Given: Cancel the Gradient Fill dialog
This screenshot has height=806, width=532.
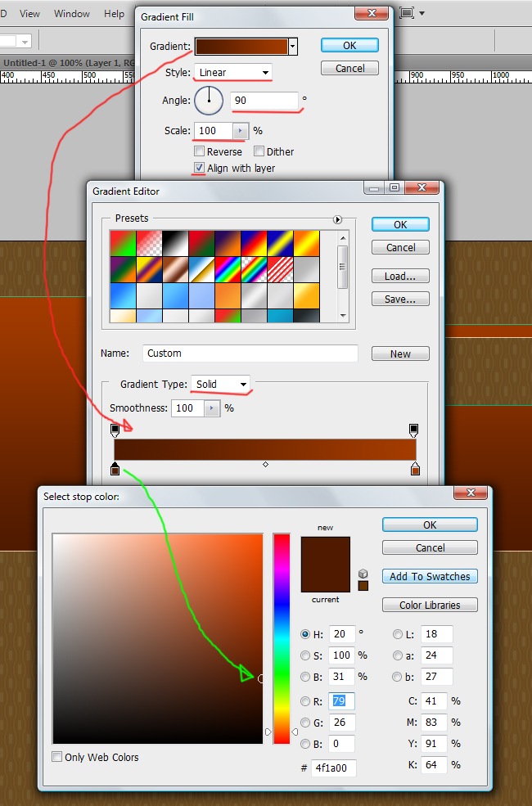Looking at the screenshot, I should 349,69.
